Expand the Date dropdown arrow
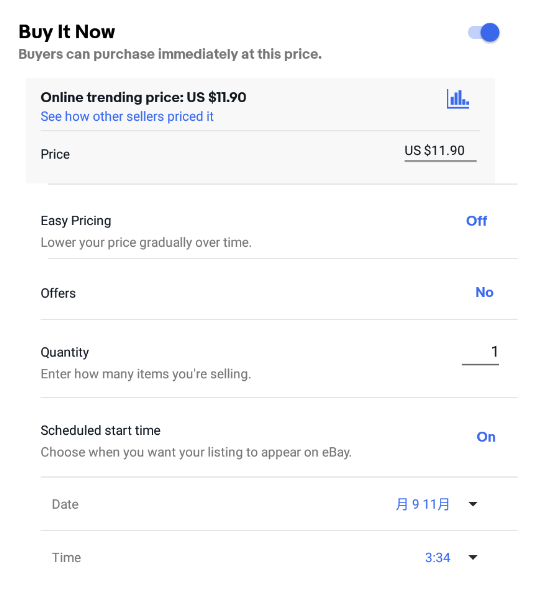533x602 pixels. (x=473, y=504)
